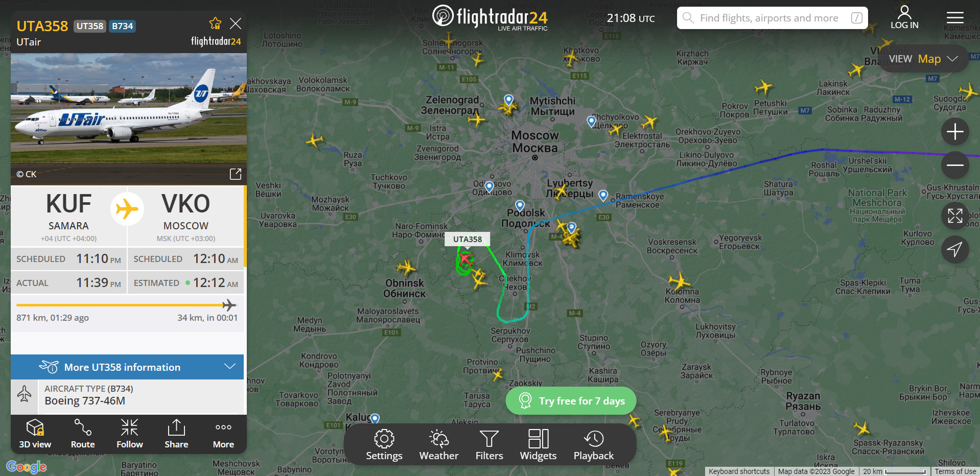Share flight UTA358
The width and height of the screenshot is (980, 476).
coord(176,434)
